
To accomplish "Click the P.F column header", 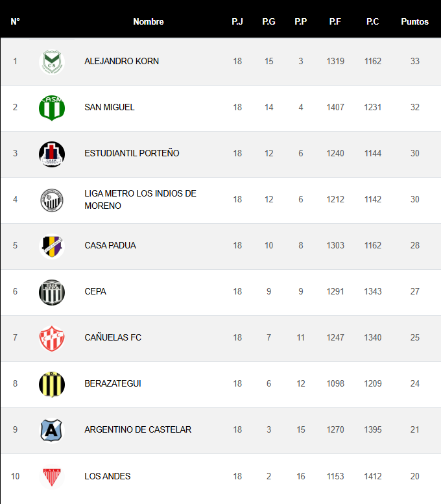I will 335,21.
